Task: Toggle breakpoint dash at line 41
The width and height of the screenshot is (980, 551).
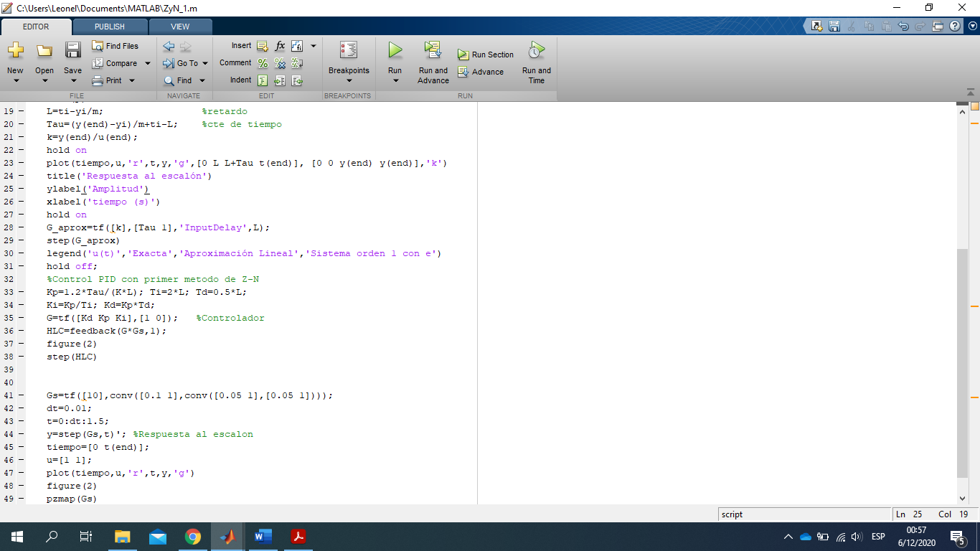Action: (20, 395)
